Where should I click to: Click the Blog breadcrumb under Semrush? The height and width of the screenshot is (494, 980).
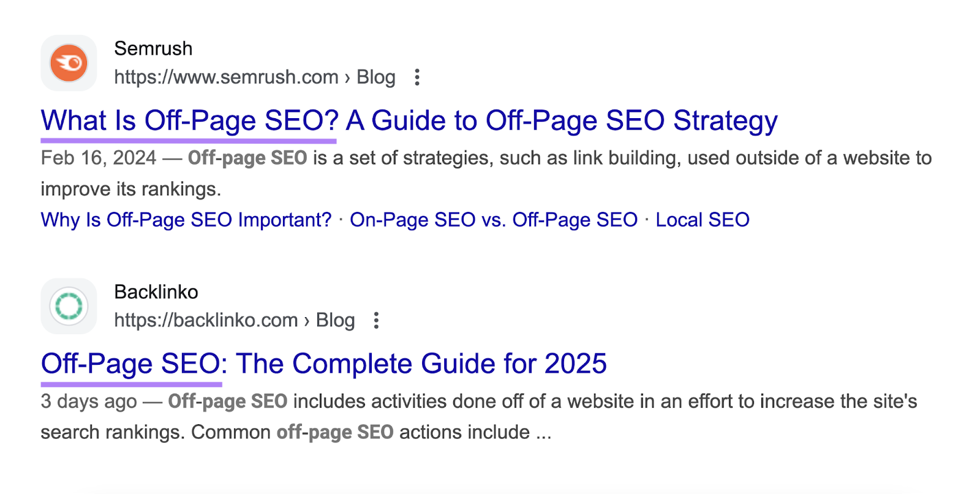tap(377, 77)
